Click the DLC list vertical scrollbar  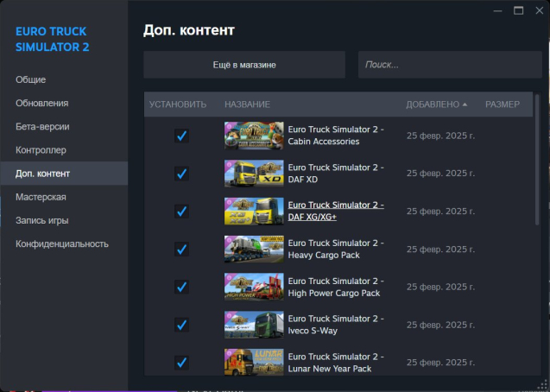click(x=537, y=160)
